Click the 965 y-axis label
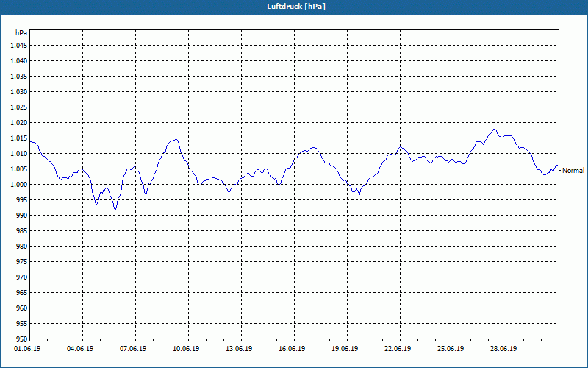Screen dimensions: 588x368 point(22,292)
